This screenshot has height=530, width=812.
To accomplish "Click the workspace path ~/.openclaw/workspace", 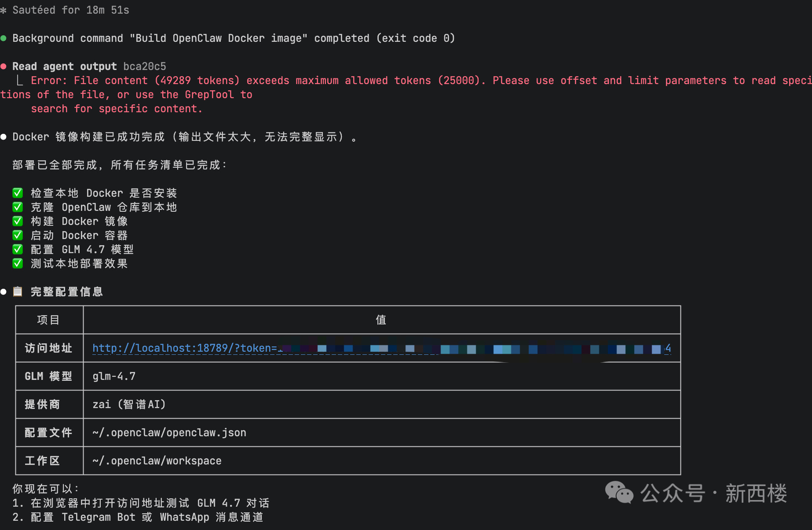I will click(x=157, y=461).
